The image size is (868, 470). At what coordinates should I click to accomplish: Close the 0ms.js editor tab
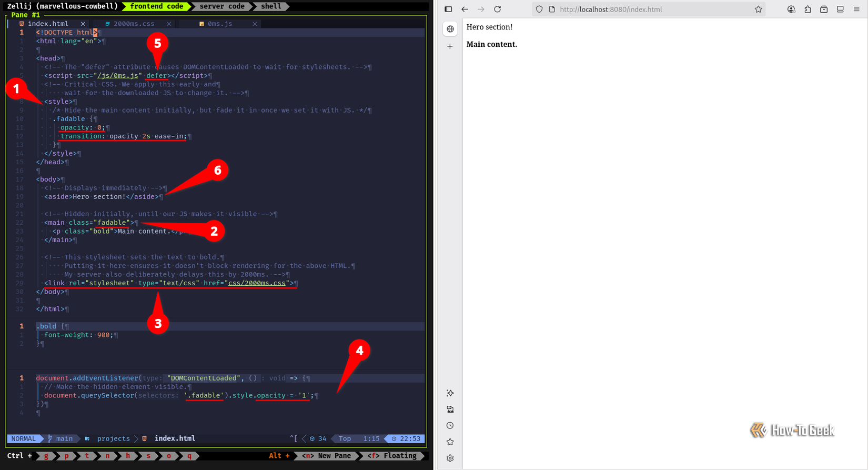click(255, 24)
